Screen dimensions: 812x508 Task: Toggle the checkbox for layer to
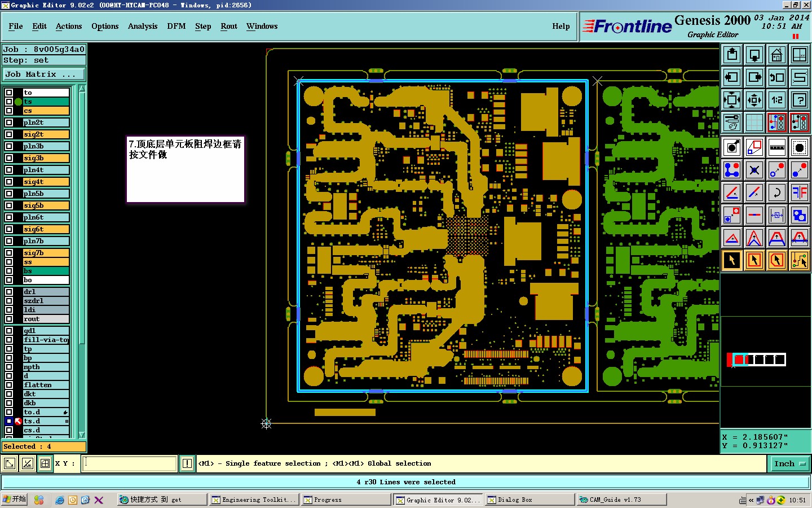(x=9, y=93)
